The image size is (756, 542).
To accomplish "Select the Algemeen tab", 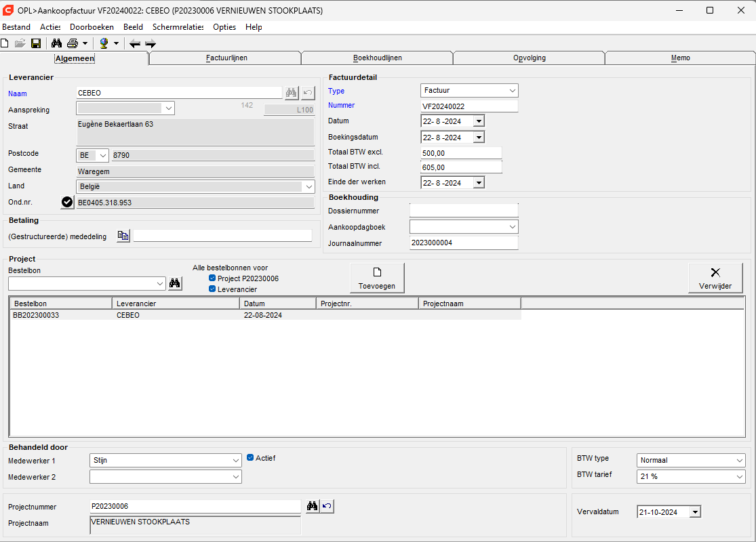I will click(75, 58).
